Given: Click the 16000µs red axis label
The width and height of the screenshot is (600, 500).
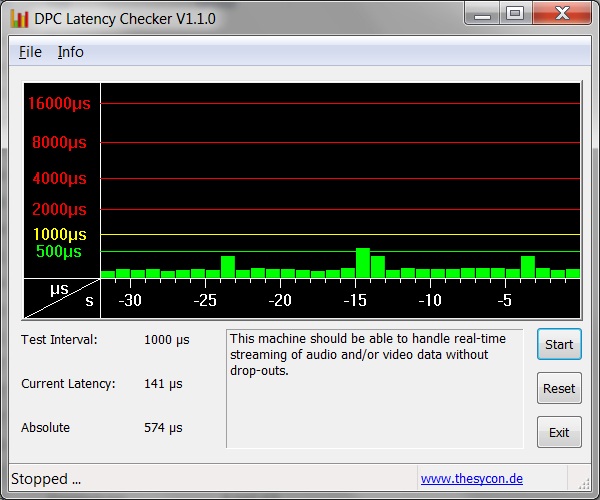Looking at the screenshot, I should pyautogui.click(x=57, y=103).
